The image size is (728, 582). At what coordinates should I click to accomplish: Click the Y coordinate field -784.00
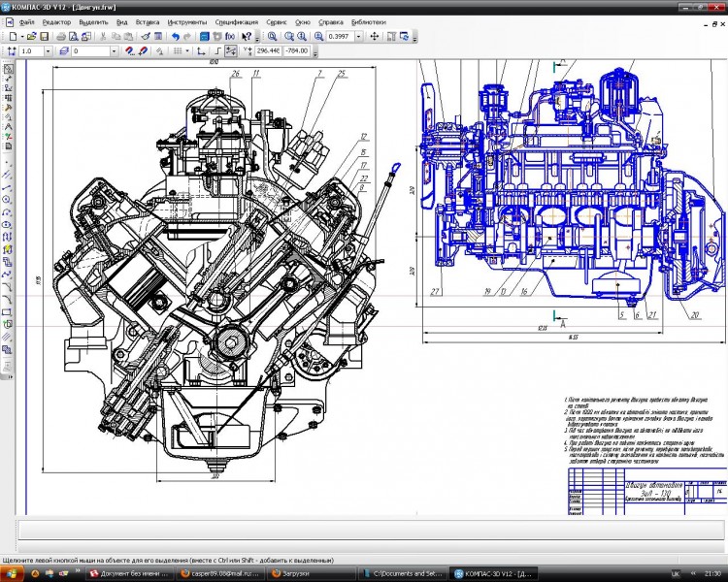tap(297, 51)
